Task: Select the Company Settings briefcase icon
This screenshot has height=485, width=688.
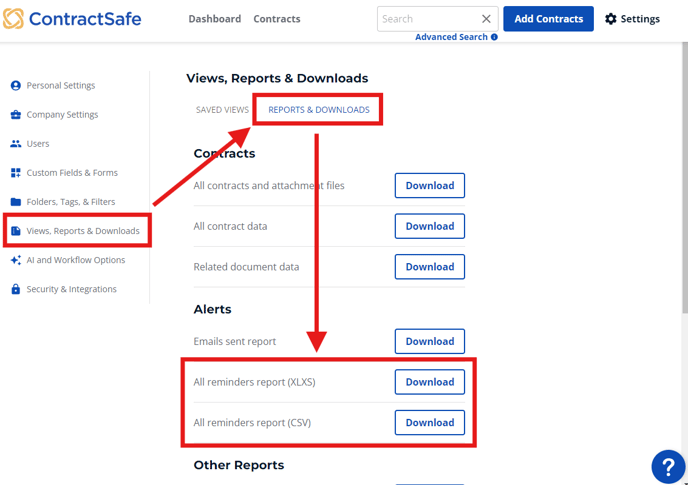Action: (x=16, y=115)
